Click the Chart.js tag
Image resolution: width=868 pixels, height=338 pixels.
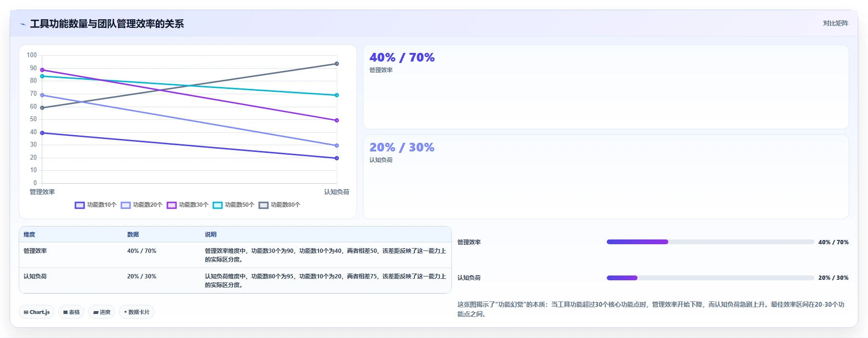(x=37, y=312)
